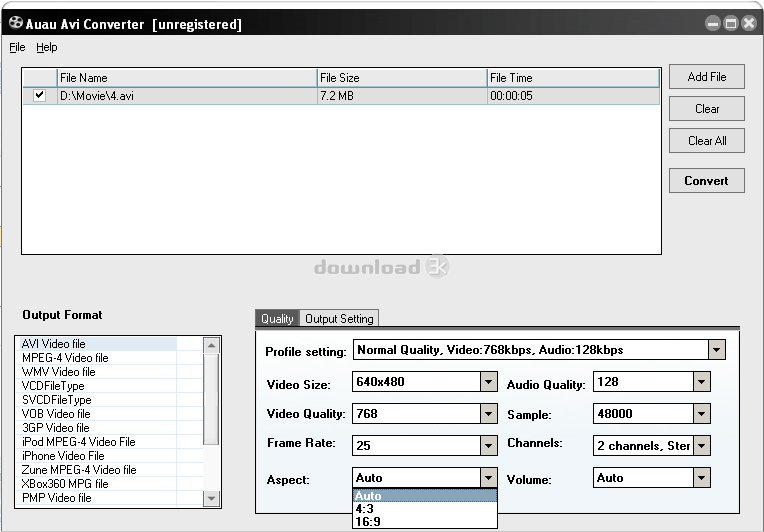
Task: Choose Auto in the Aspect list
Action: [x=424, y=496]
